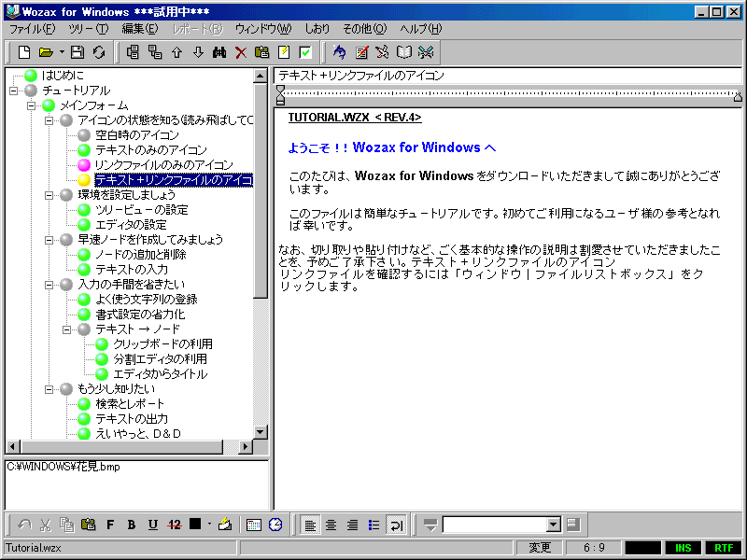
Task: Open font settings with the F button
Action: (110, 525)
